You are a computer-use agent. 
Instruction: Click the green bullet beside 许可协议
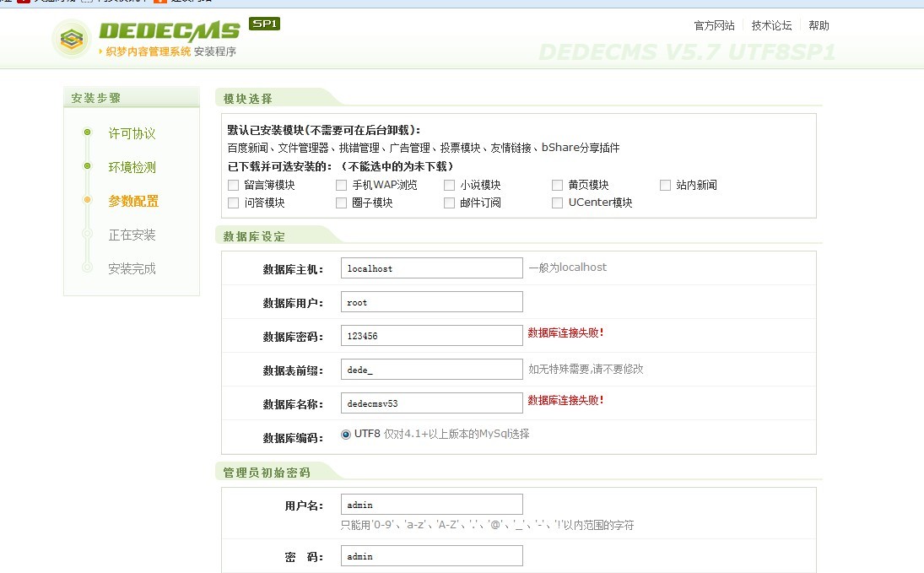coord(87,132)
